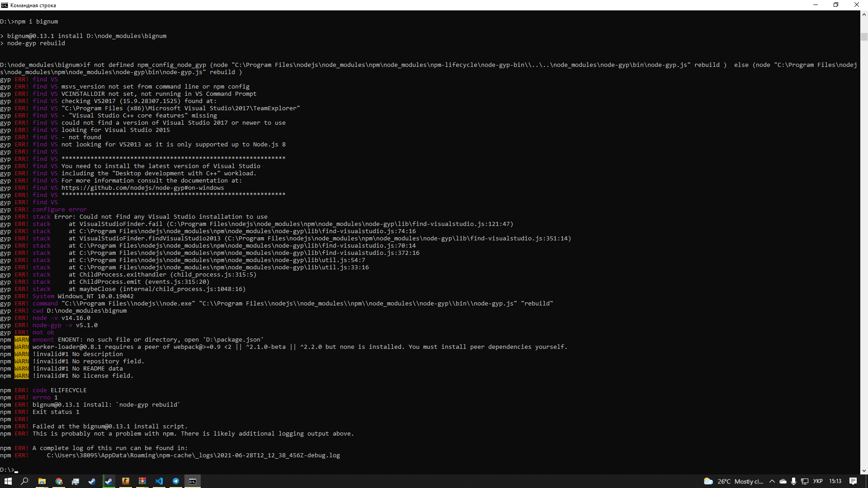Open File Explorer from the taskbar

point(42,481)
